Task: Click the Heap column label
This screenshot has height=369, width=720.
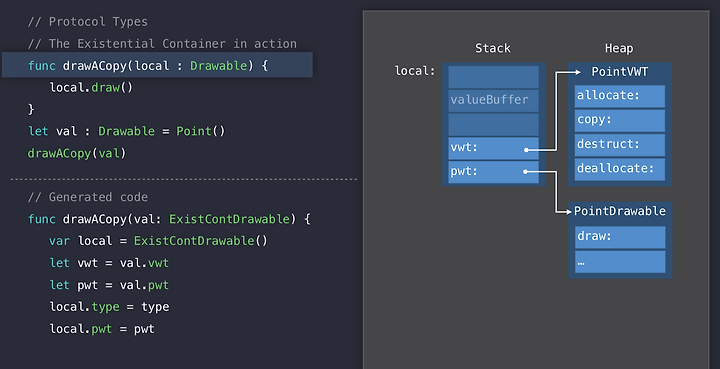Action: [619, 48]
